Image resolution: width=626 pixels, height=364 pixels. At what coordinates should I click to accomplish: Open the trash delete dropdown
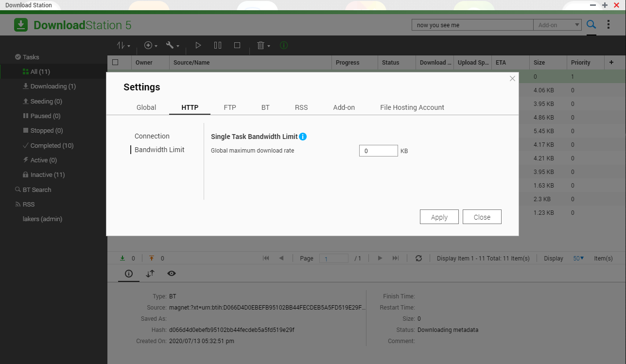(x=263, y=45)
